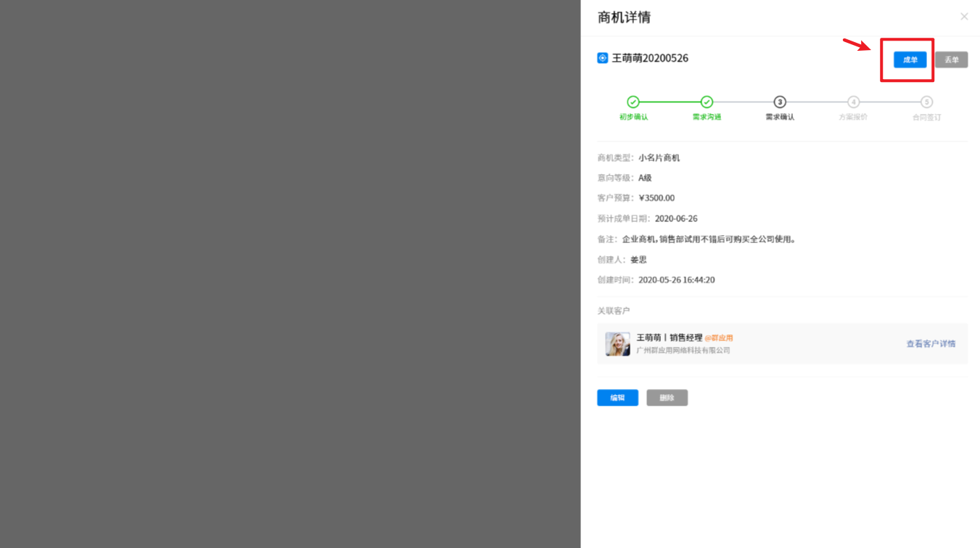Dismiss the panel by clicking the dimmed overlay
This screenshot has width=980, height=548.
pyautogui.click(x=290, y=274)
